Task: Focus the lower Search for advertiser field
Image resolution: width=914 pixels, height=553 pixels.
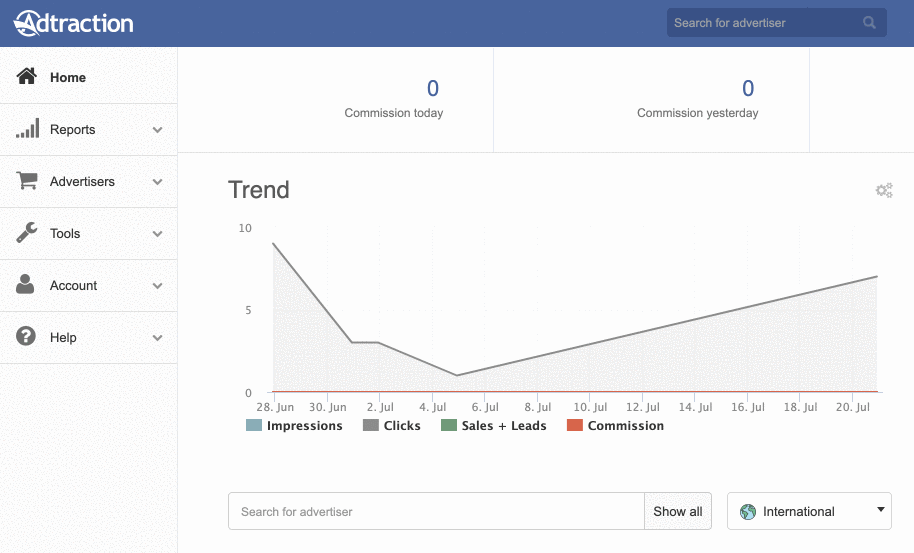Action: pyautogui.click(x=436, y=511)
